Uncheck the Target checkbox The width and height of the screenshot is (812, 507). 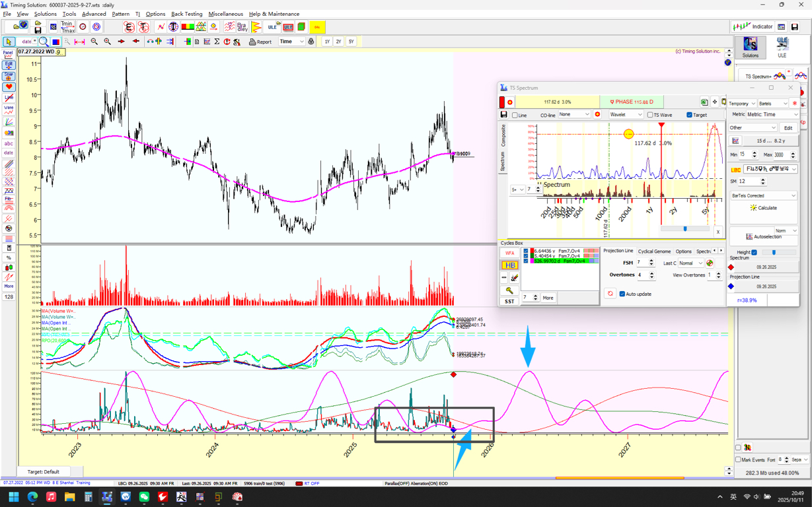(x=689, y=115)
